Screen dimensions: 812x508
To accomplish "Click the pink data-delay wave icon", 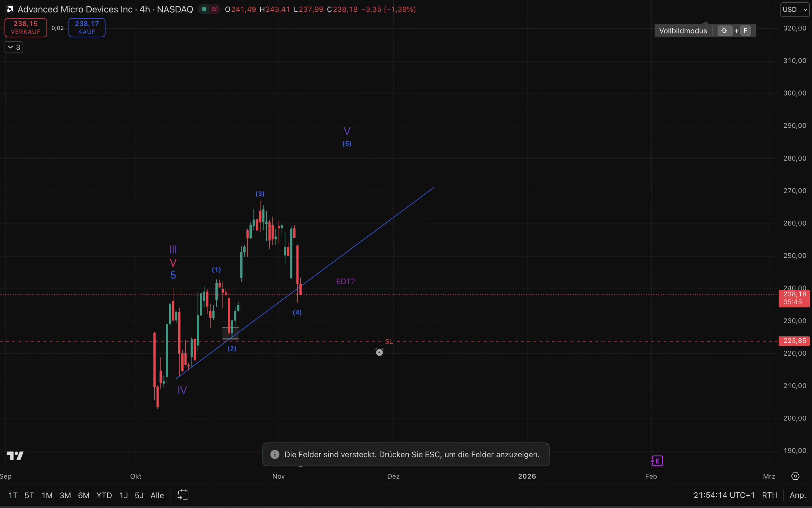I will (x=214, y=9).
